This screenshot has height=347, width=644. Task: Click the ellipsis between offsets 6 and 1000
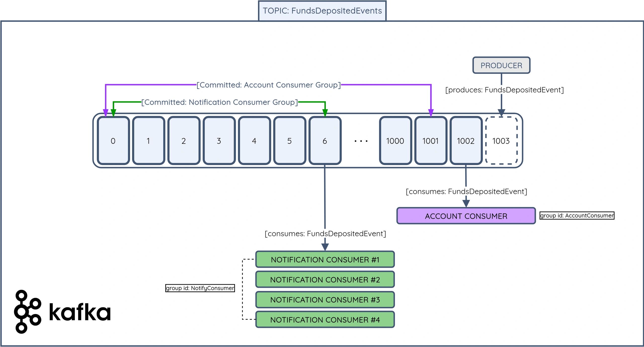pos(361,141)
